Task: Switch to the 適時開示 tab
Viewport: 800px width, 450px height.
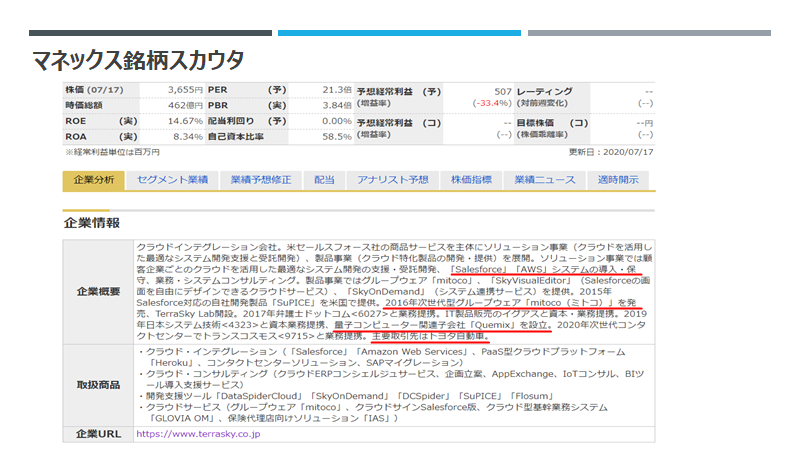Action: click(x=618, y=180)
